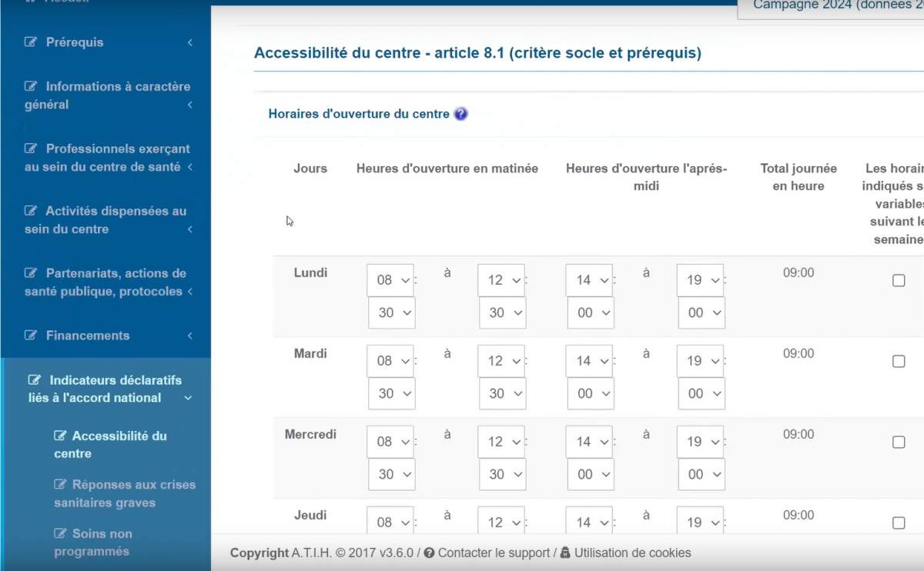Open Lundi afternoon start minutes dropdown (00)
Screen dimensions: 924x571
click(591, 312)
